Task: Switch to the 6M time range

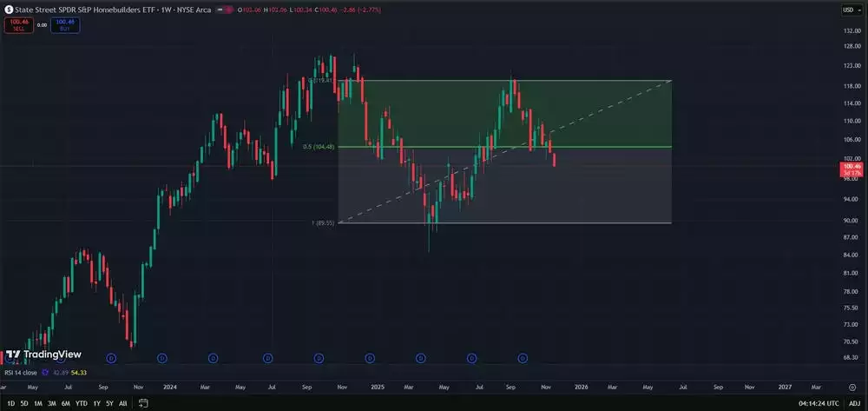Action: [x=66, y=403]
